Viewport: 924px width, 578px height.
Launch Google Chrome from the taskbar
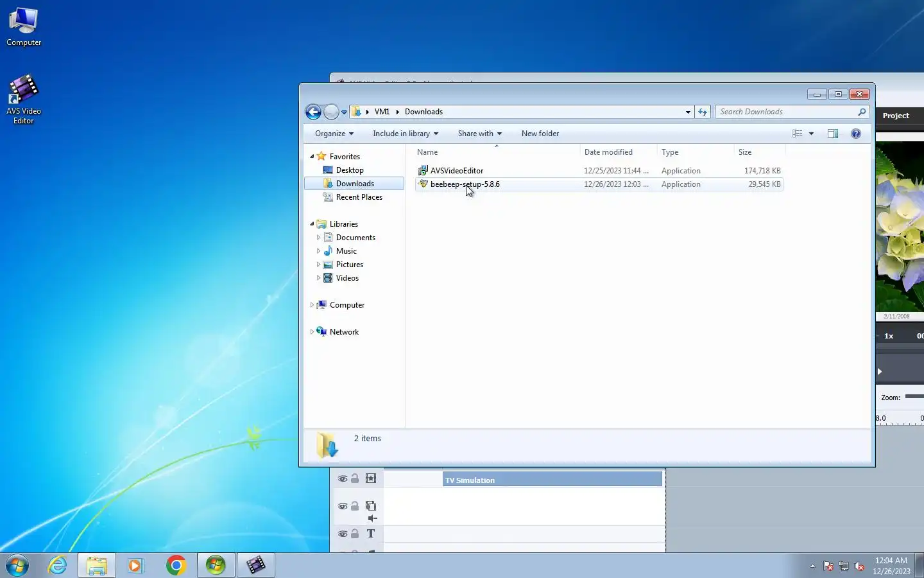(176, 565)
